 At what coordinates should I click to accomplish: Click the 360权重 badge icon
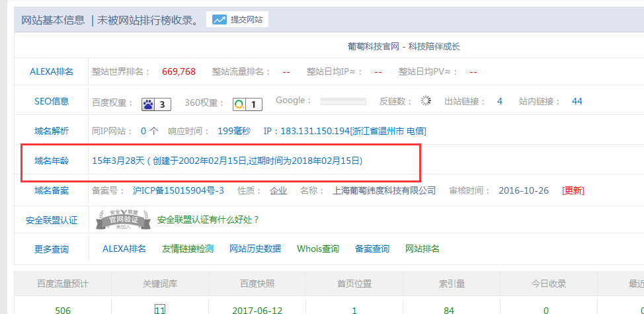pyautogui.click(x=247, y=104)
